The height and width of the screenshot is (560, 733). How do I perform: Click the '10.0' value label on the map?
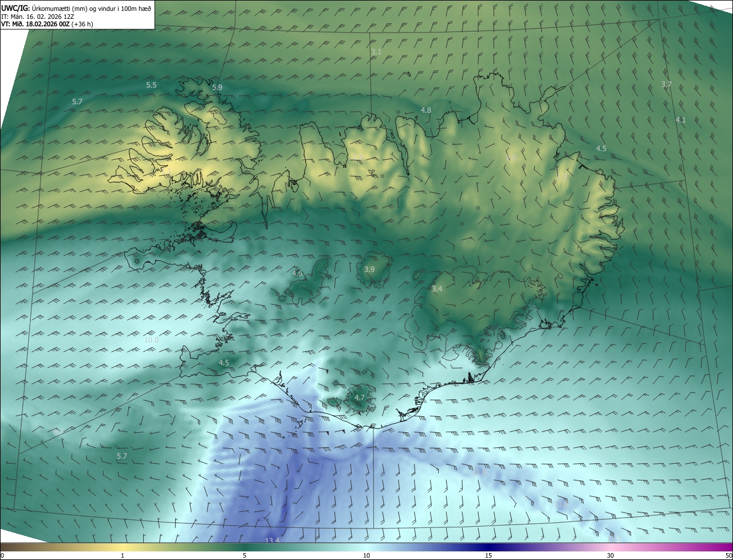click(x=151, y=340)
